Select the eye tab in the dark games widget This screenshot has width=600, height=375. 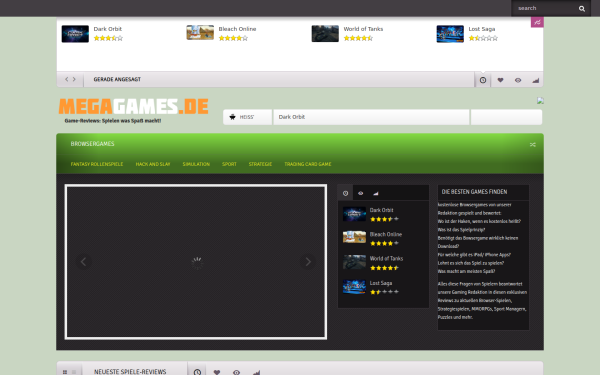pos(360,193)
